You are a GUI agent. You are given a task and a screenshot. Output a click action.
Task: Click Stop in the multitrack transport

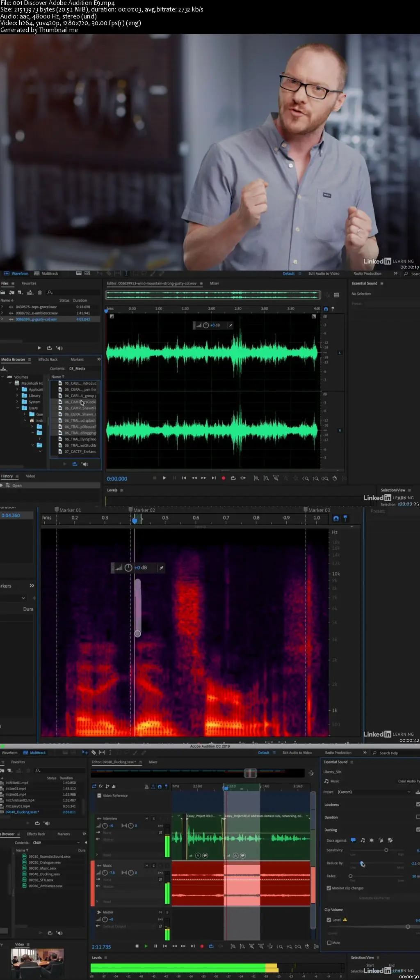pyautogui.click(x=137, y=946)
